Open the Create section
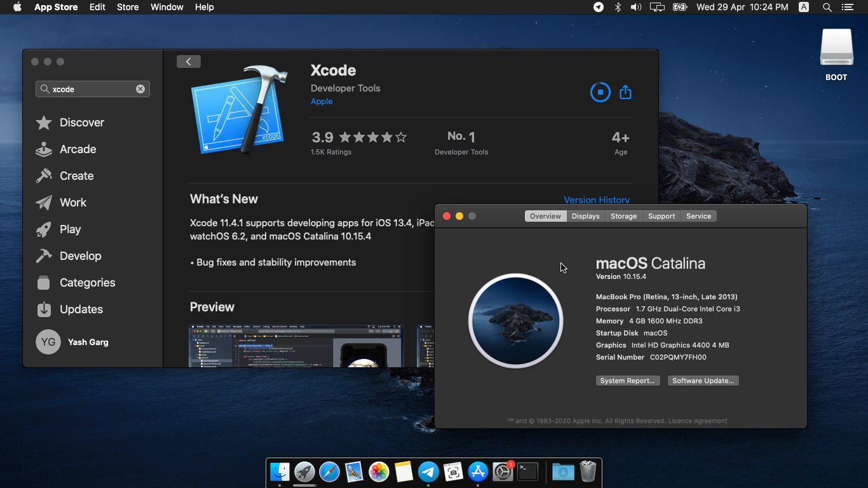The image size is (868, 488). coord(65,176)
